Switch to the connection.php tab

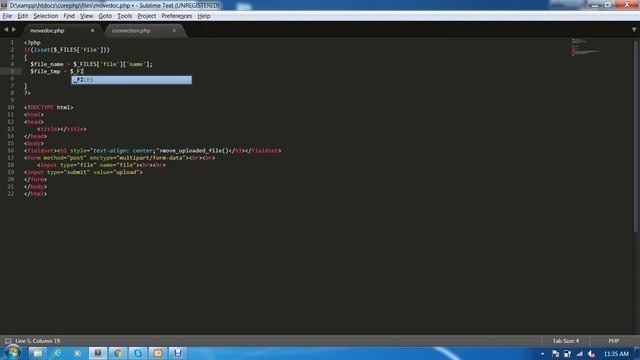[131, 31]
